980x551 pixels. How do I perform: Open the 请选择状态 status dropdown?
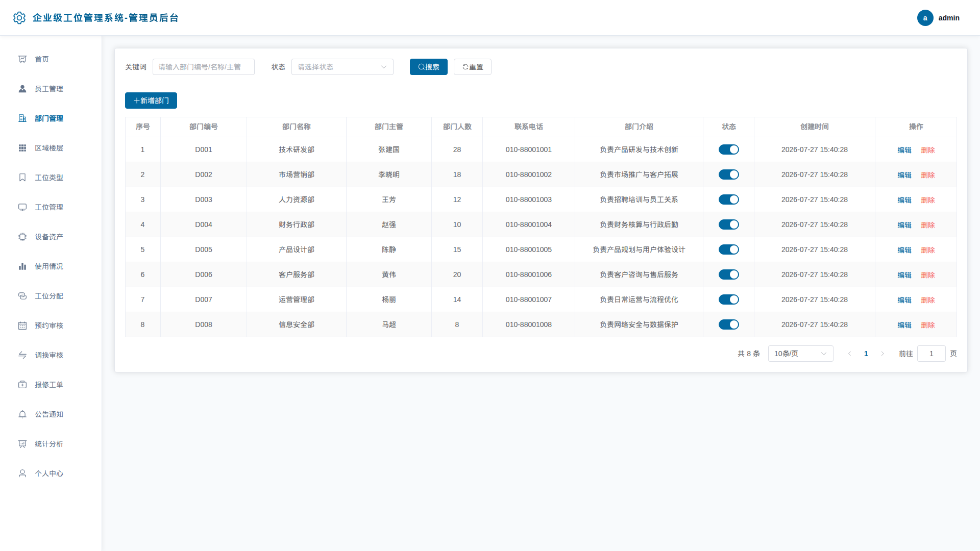342,67
